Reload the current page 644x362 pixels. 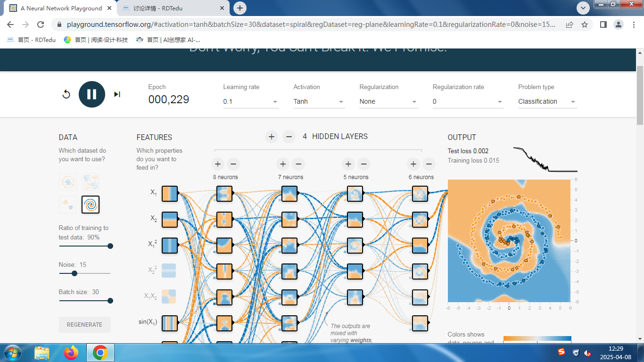(x=41, y=25)
